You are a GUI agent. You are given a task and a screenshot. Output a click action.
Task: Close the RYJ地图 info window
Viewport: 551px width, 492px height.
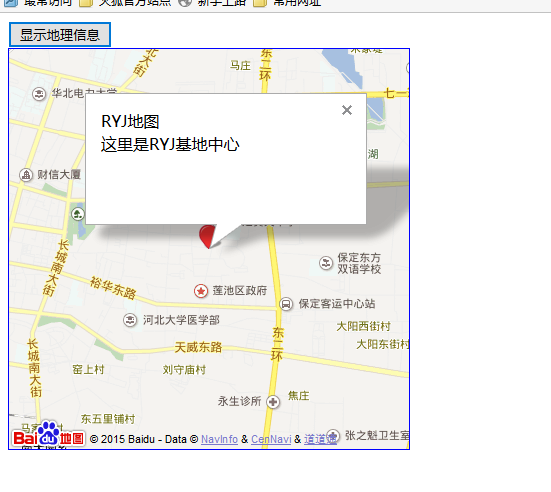(x=347, y=110)
